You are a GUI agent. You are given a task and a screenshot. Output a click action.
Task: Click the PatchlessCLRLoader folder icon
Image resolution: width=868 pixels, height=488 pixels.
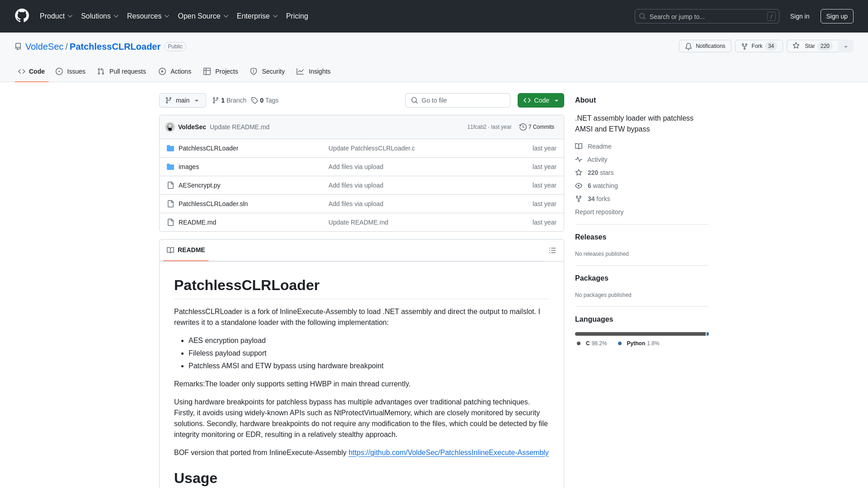tap(170, 148)
